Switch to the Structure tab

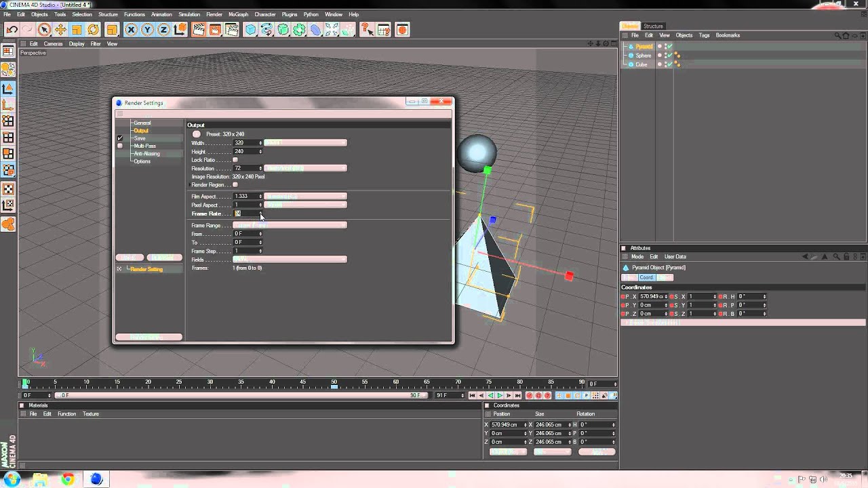click(x=653, y=26)
